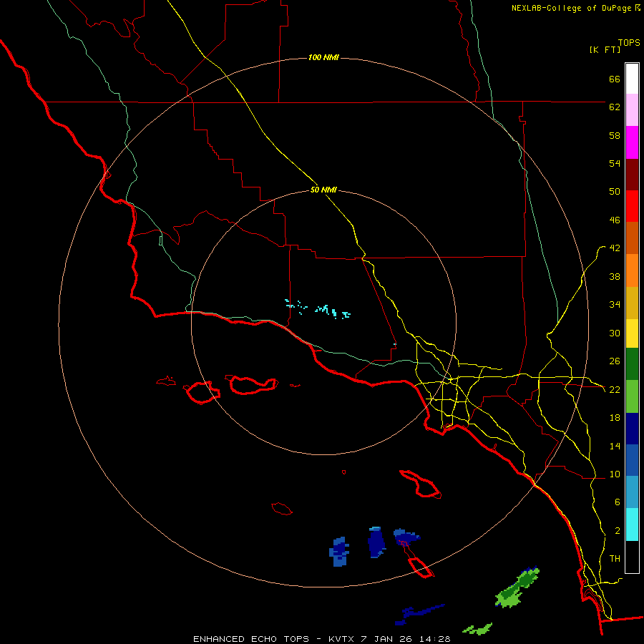Click legend value 50

pos(615,191)
